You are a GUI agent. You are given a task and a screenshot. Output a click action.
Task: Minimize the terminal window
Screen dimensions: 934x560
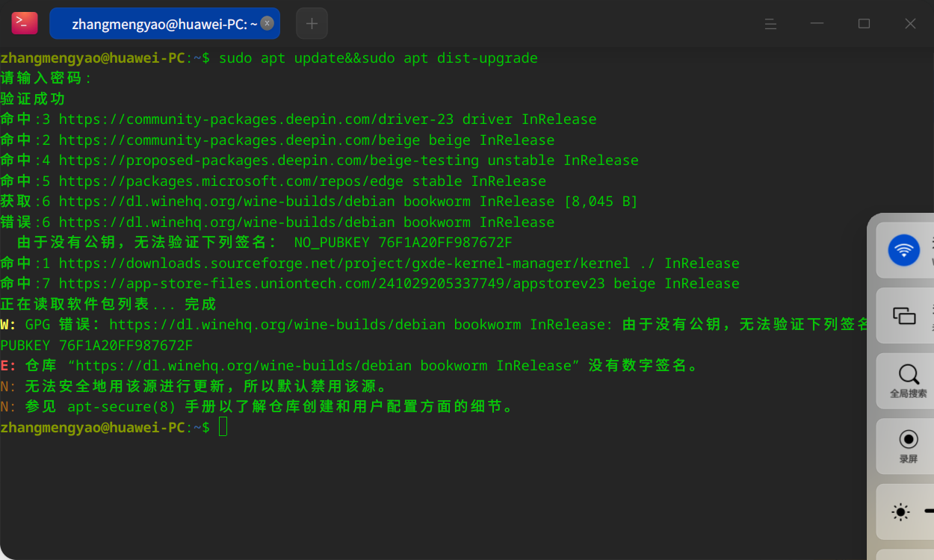pos(817,24)
